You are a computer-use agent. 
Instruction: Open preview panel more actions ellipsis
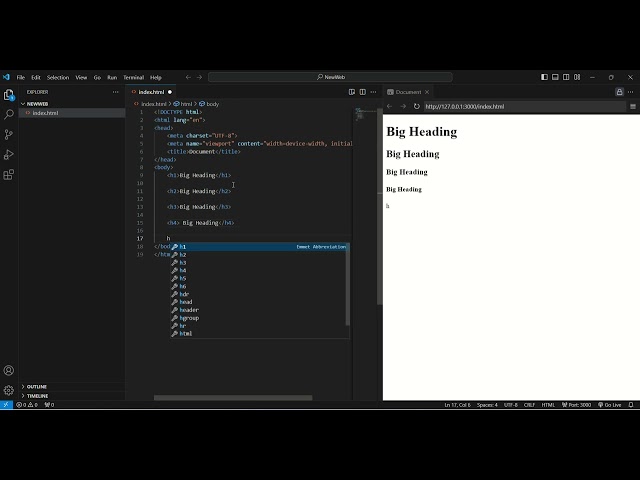coord(631,92)
